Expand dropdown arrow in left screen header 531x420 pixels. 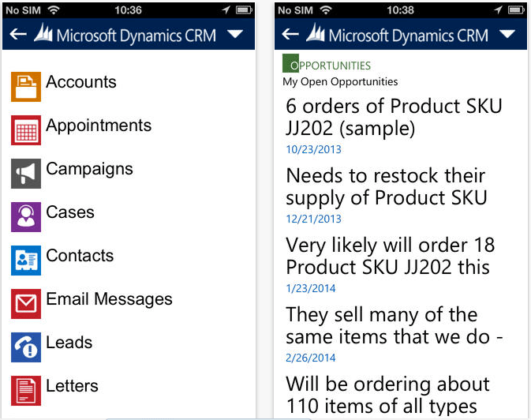pos(235,34)
